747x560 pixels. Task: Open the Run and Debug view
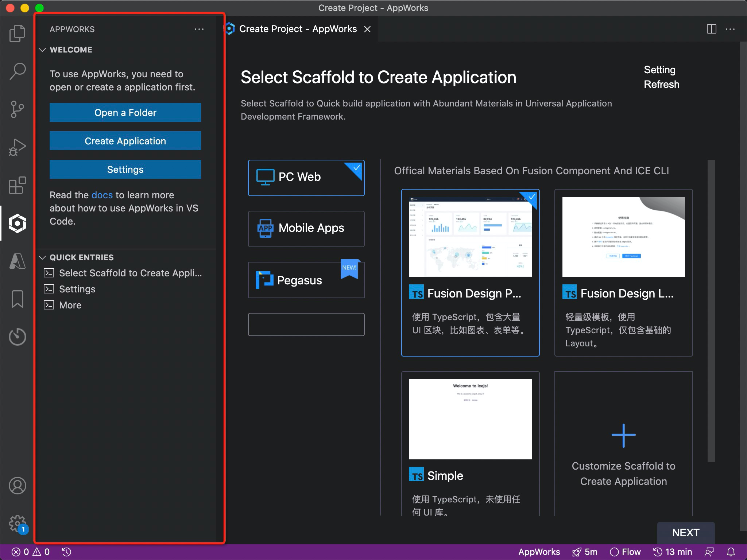point(17,147)
